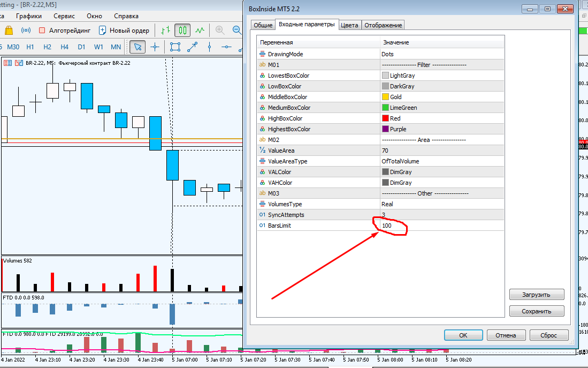Open Новый ордер dialog
588x368 pixels.
(x=124, y=31)
